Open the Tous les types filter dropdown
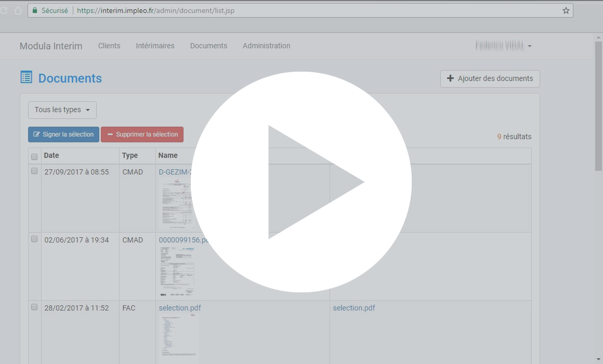 click(x=62, y=110)
